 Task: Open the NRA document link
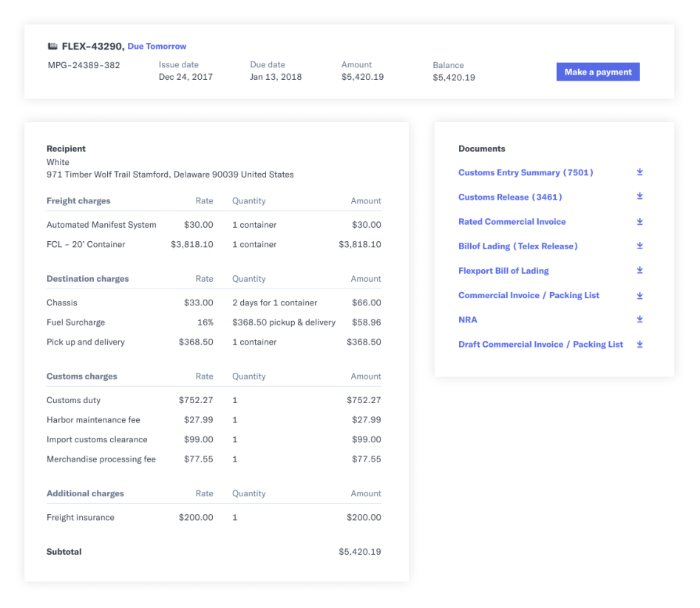tap(467, 320)
